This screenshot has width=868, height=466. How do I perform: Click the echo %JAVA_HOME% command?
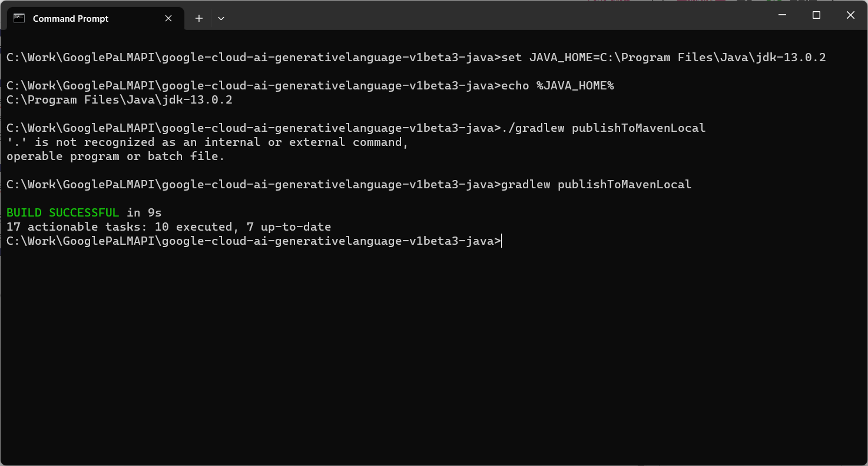tap(558, 86)
